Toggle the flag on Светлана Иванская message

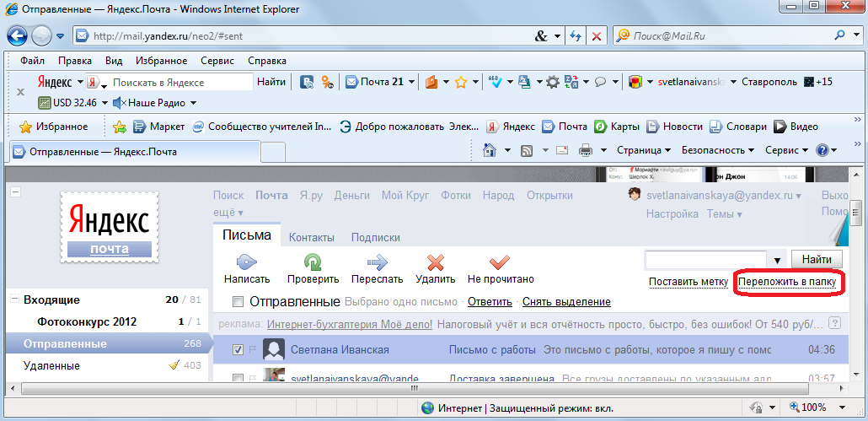pyautogui.click(x=253, y=349)
